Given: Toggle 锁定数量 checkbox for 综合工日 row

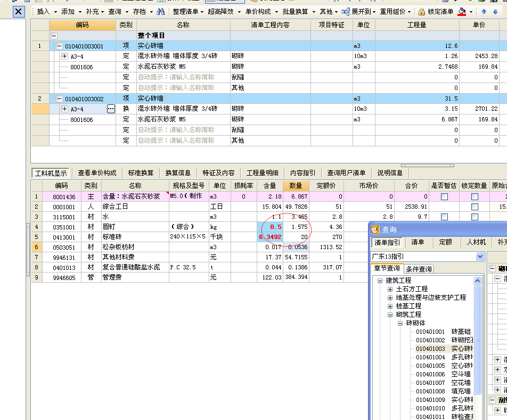Looking at the screenshot, I should click(x=475, y=207).
